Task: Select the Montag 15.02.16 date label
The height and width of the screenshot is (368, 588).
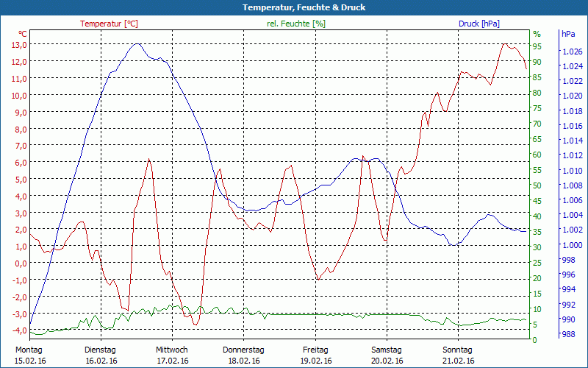Action: (29, 355)
